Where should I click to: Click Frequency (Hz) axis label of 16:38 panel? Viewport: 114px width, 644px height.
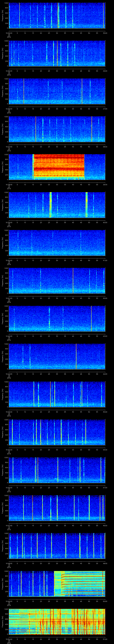tap(3, 167)
